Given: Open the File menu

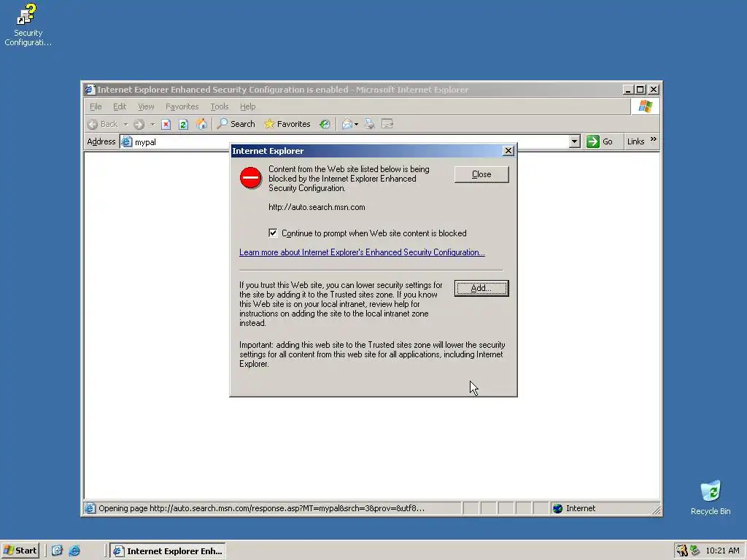Looking at the screenshot, I should point(96,106).
